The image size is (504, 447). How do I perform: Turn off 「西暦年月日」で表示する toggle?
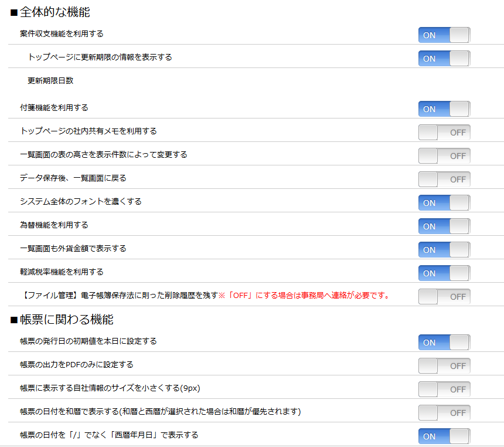(x=444, y=436)
